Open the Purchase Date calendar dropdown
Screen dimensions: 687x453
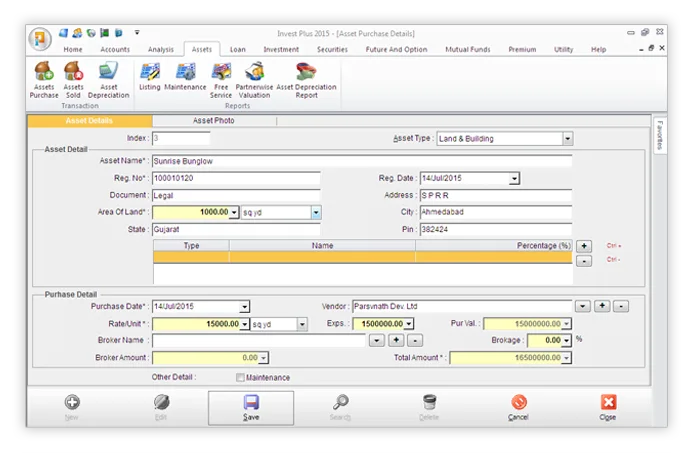tap(244, 307)
